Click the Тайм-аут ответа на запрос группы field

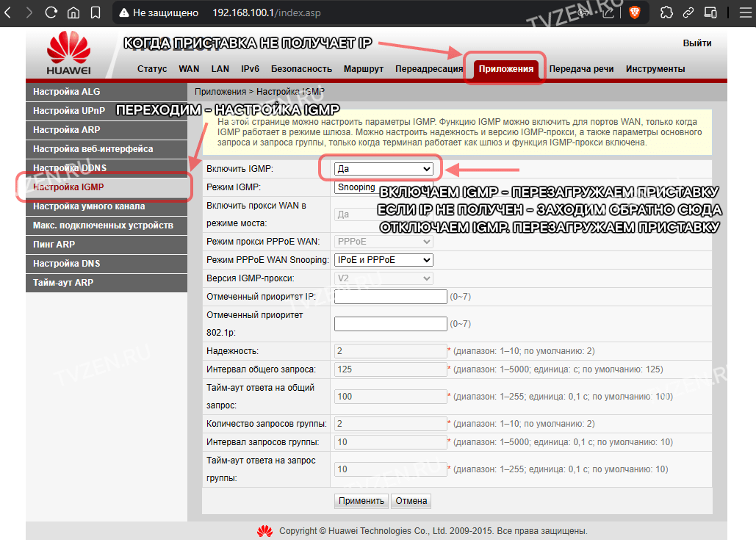pyautogui.click(x=391, y=469)
